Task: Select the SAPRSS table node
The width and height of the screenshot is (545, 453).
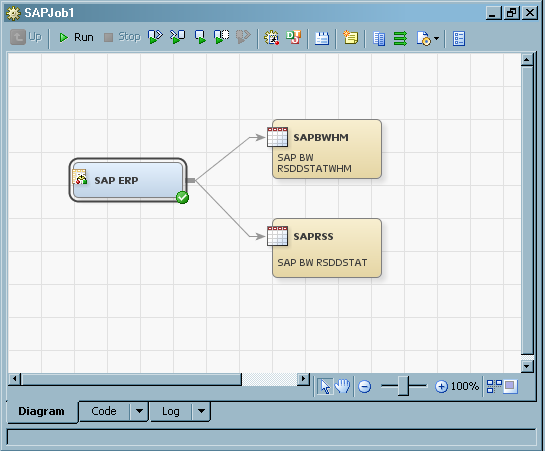Action: (x=327, y=248)
